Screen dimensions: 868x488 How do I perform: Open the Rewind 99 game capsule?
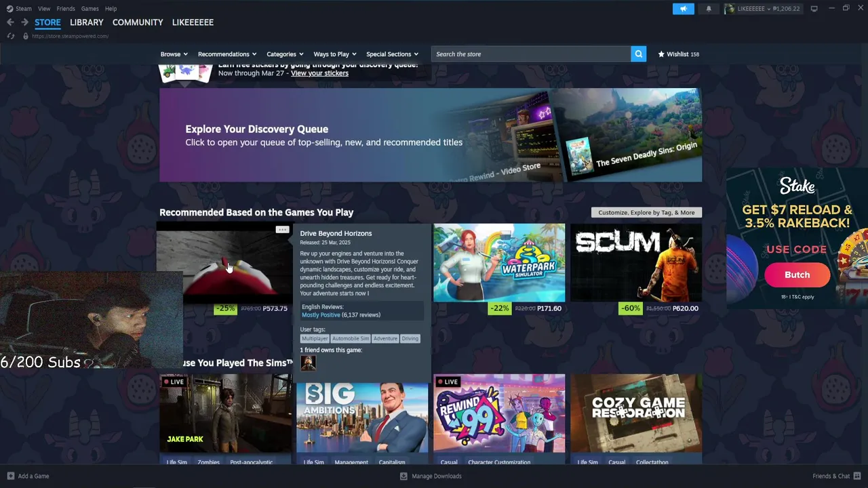point(499,413)
